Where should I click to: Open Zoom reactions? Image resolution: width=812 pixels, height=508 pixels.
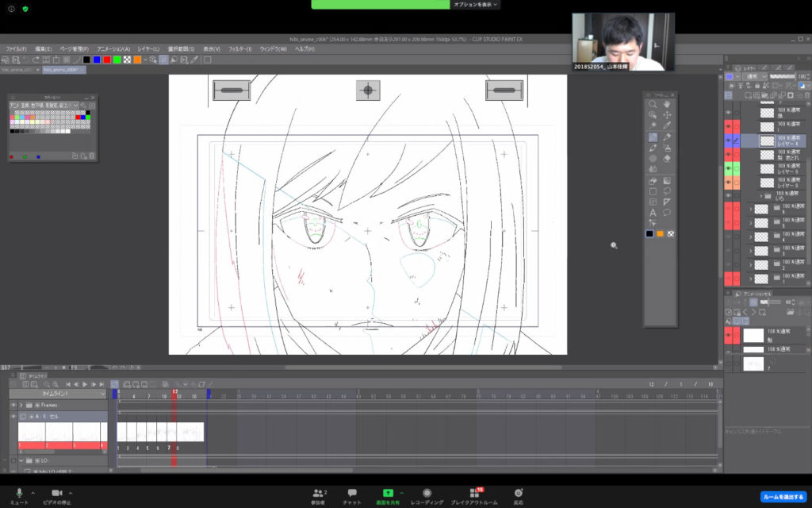click(518, 495)
